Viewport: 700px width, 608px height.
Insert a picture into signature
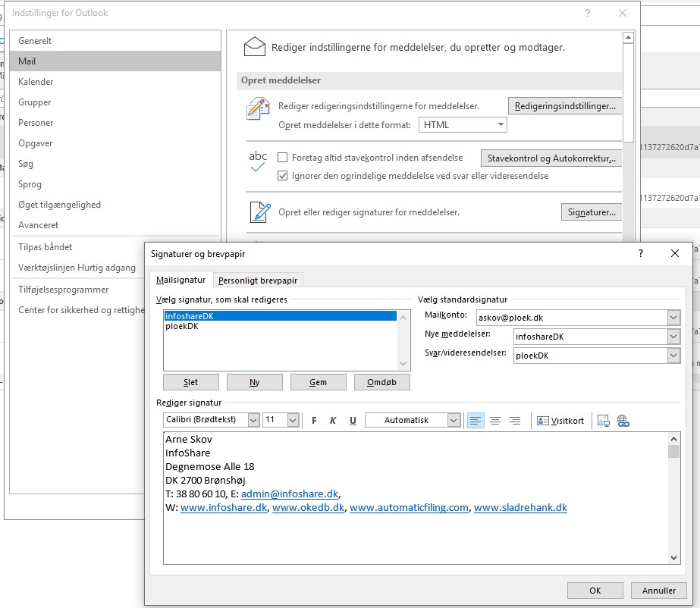(604, 421)
